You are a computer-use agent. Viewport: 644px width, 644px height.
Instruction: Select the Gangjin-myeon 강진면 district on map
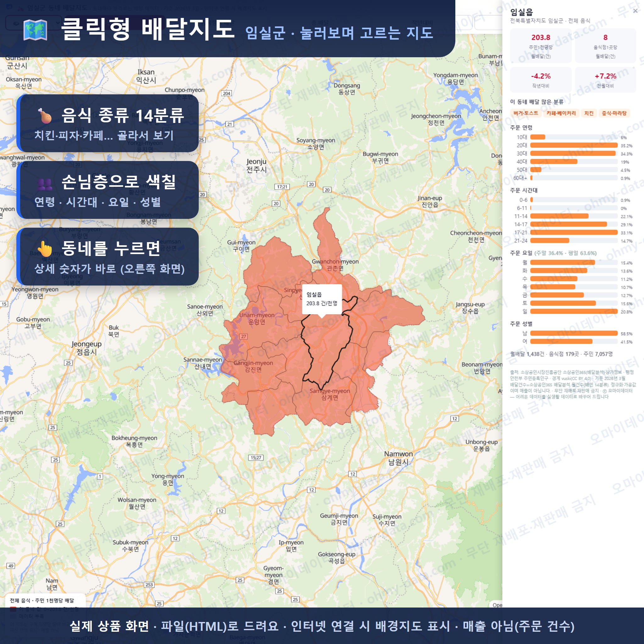(253, 366)
